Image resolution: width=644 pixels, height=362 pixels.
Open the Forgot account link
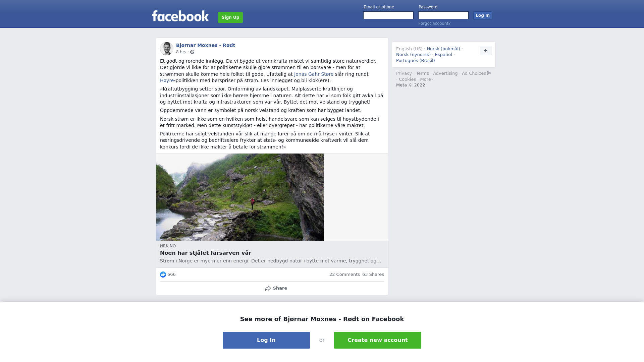coord(434,23)
